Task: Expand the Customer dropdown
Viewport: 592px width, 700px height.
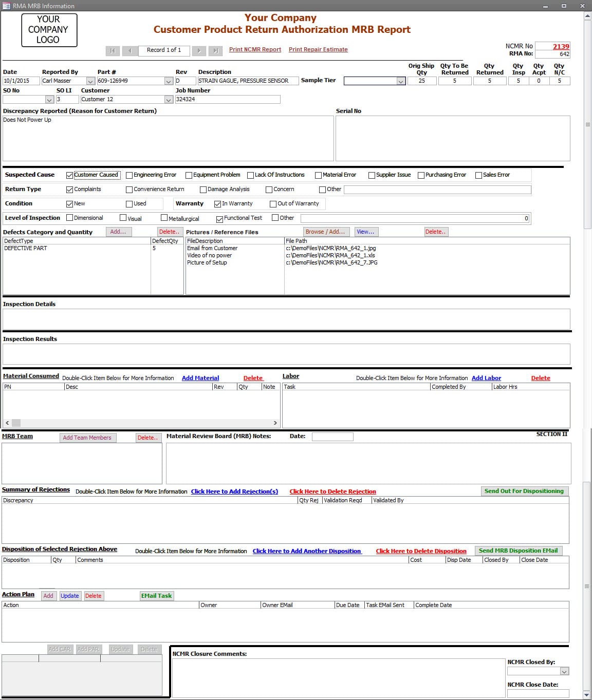Action: tap(169, 100)
